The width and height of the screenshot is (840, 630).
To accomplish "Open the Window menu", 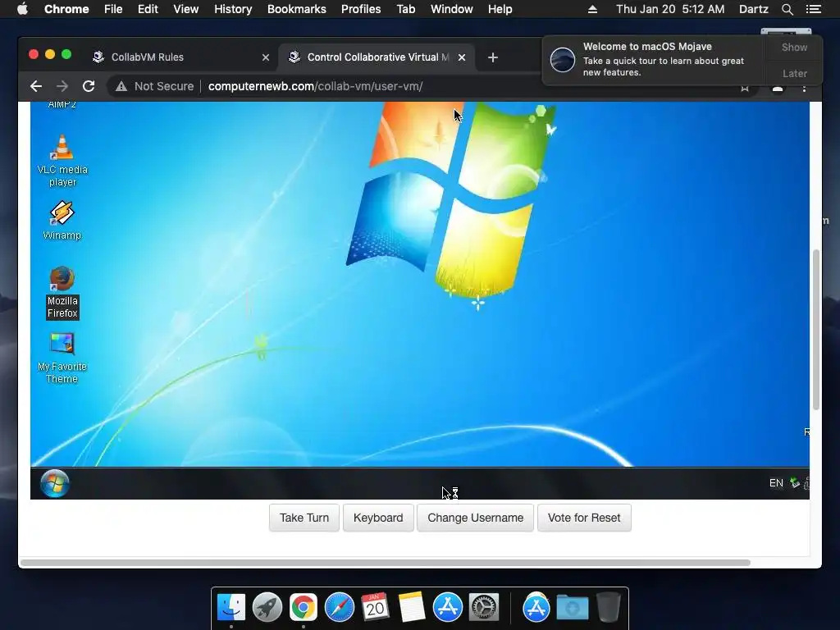I will click(452, 9).
